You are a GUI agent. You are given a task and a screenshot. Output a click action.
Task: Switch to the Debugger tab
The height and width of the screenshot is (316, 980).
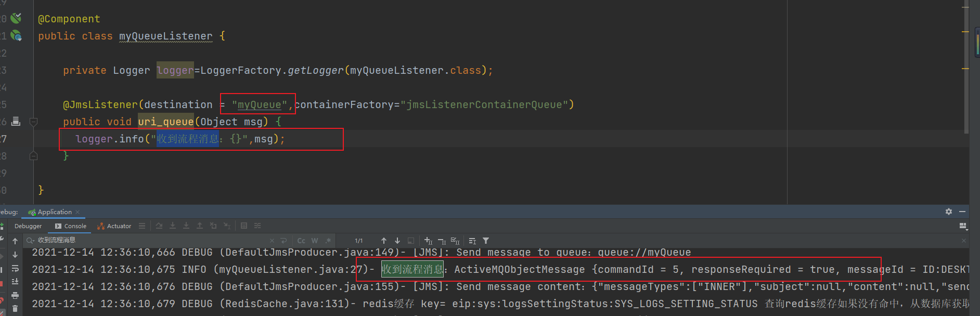(x=28, y=226)
